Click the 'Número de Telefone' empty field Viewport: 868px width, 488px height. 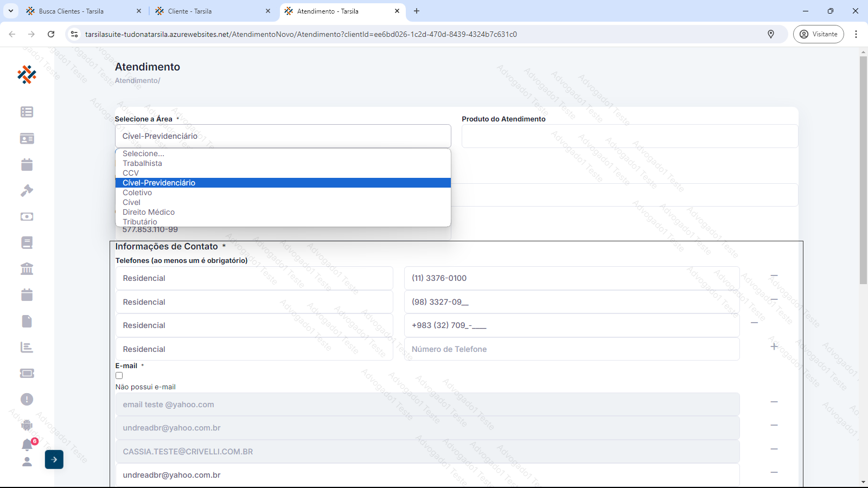click(x=571, y=349)
